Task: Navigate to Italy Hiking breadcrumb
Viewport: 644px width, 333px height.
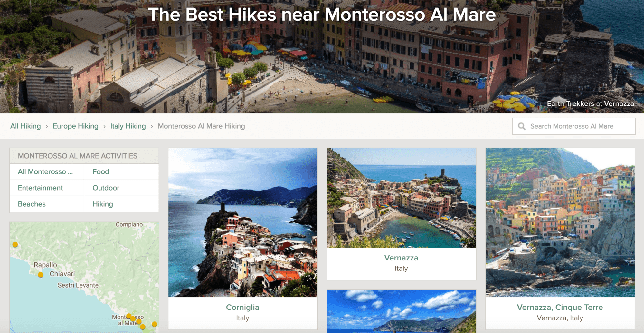Action: [128, 126]
